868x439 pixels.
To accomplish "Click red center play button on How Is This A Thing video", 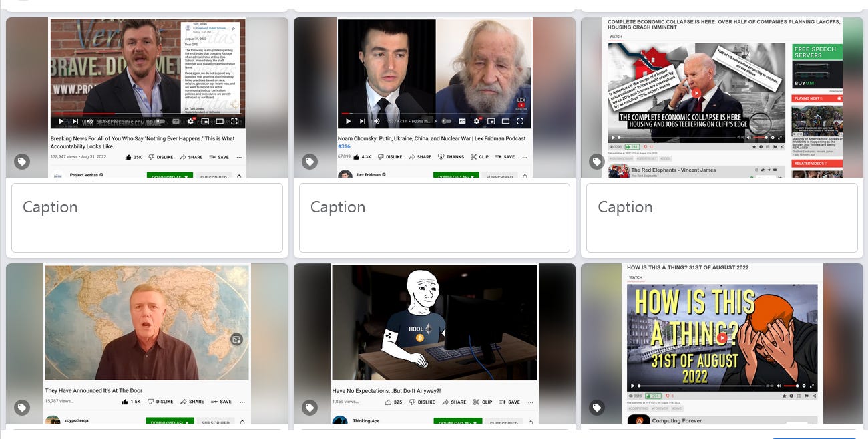I will pos(722,338).
